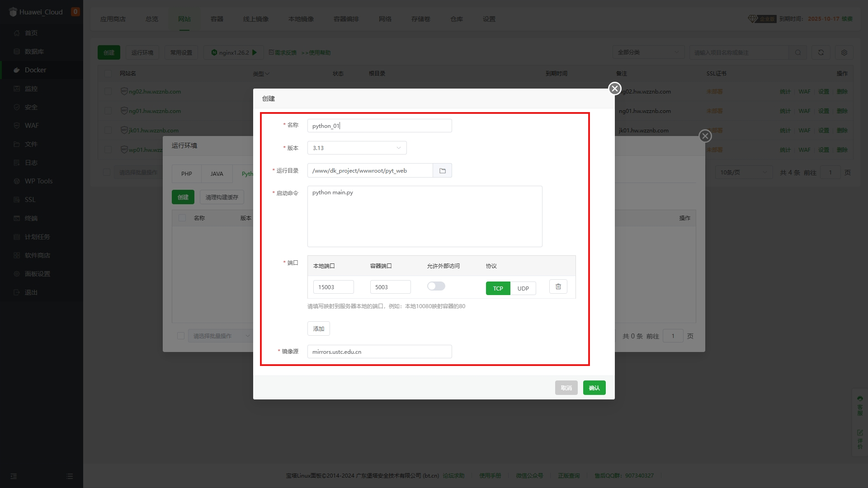Click the 名称 input with python_01
This screenshot has width=868, height=488.
pos(380,126)
